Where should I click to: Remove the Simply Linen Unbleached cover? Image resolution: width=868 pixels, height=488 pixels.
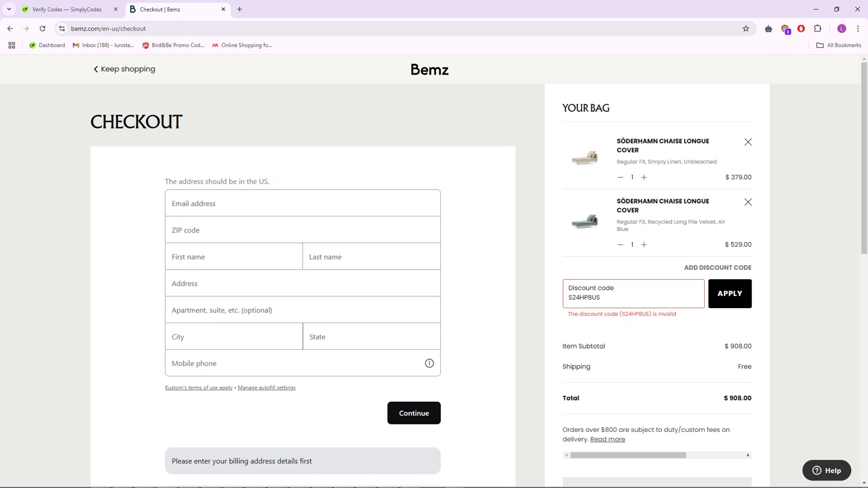[748, 142]
